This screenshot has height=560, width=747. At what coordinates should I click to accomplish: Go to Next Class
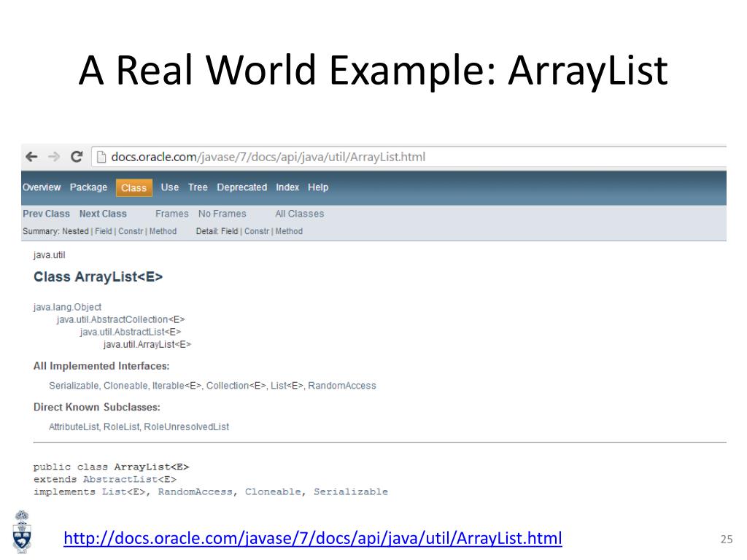[103, 214]
